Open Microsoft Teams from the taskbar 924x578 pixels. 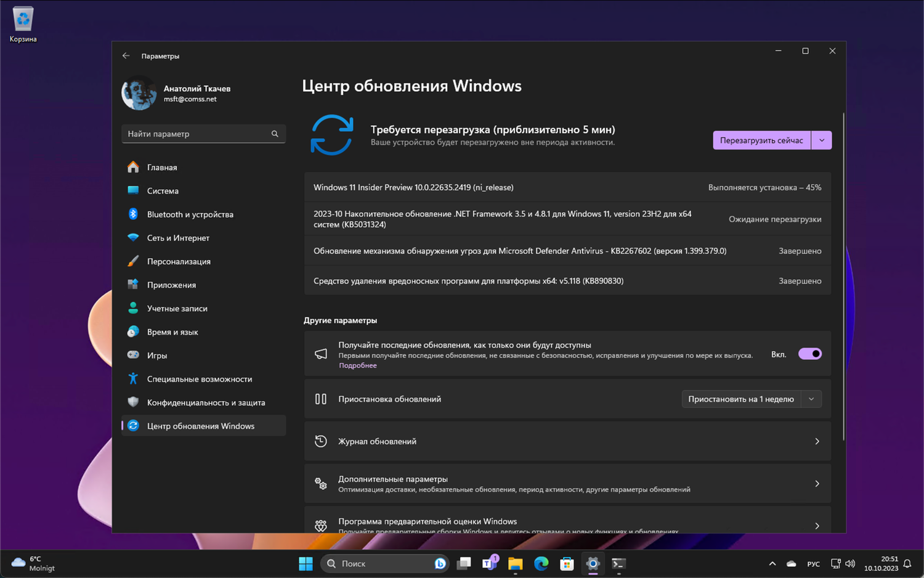point(490,563)
